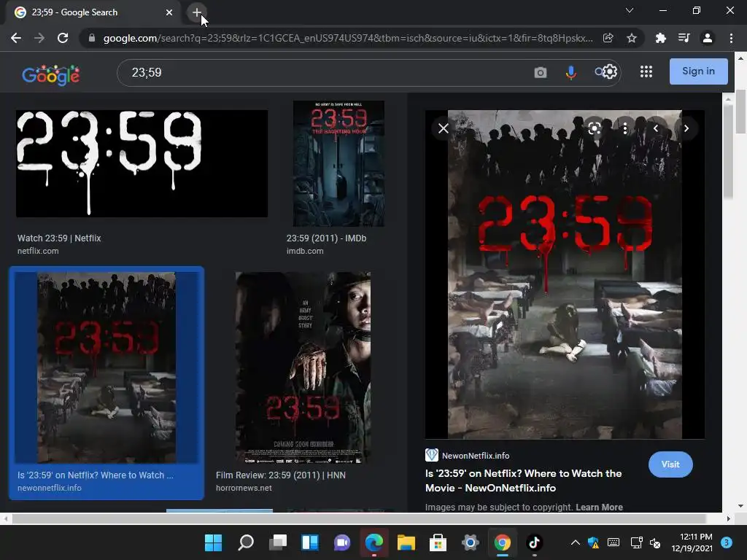Open File Explorer from taskbar
747x560 pixels.
(406, 542)
